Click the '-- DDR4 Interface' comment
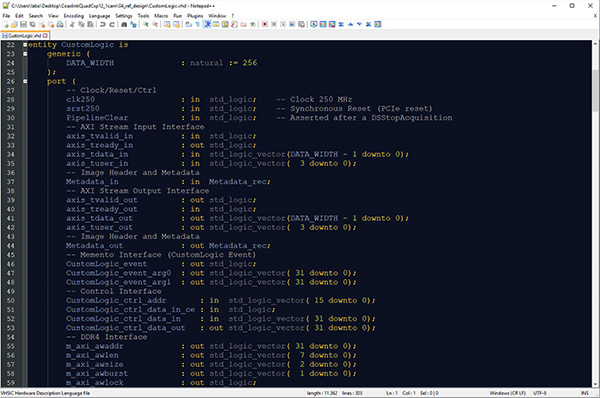 point(107,337)
